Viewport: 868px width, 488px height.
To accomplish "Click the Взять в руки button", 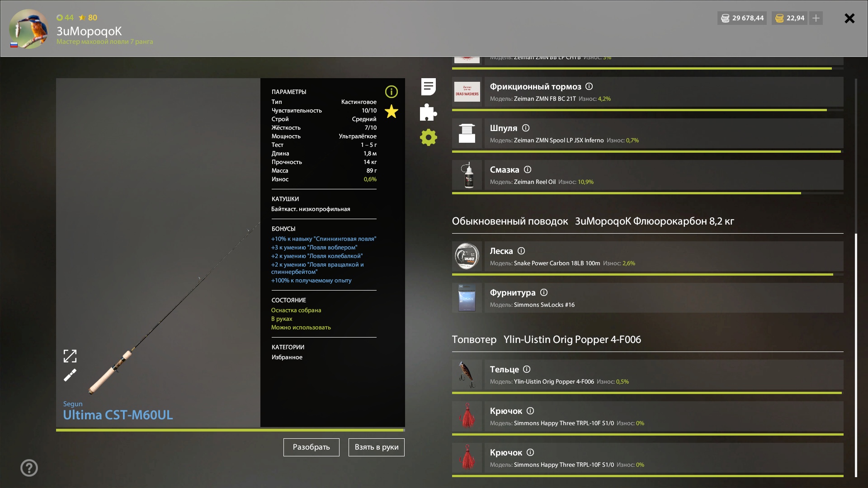I will click(x=377, y=447).
